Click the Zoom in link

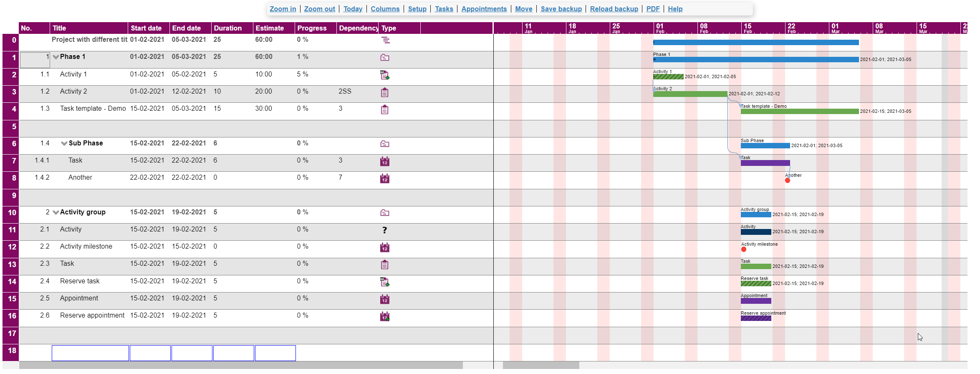pyautogui.click(x=283, y=9)
